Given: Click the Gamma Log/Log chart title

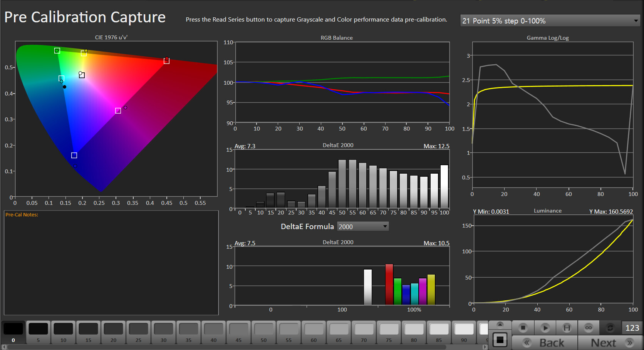Looking at the screenshot, I should pos(548,38).
